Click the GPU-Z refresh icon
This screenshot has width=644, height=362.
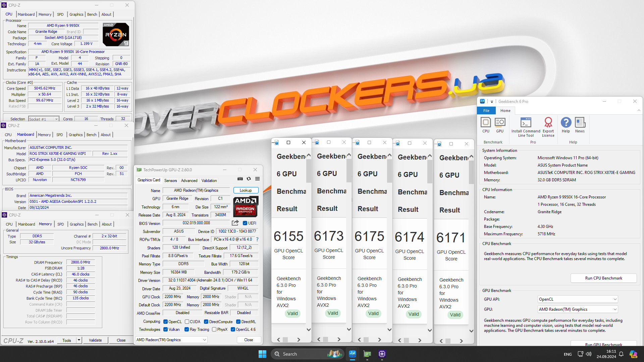249,179
